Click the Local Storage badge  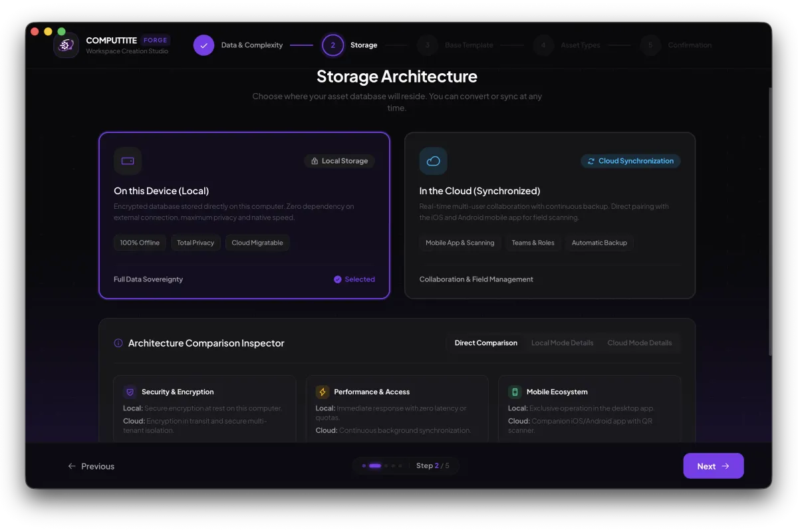click(x=340, y=161)
